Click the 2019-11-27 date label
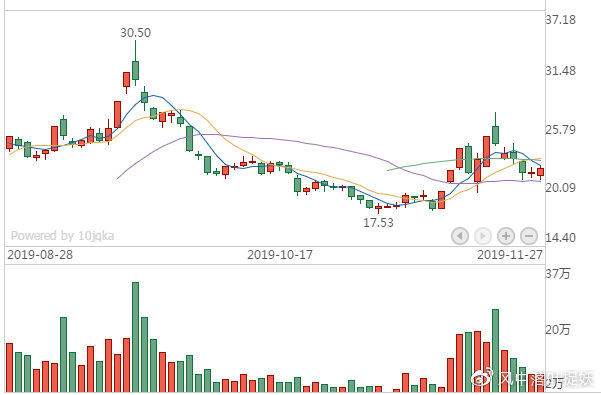Screen dimensions: 601x395 (x=510, y=255)
